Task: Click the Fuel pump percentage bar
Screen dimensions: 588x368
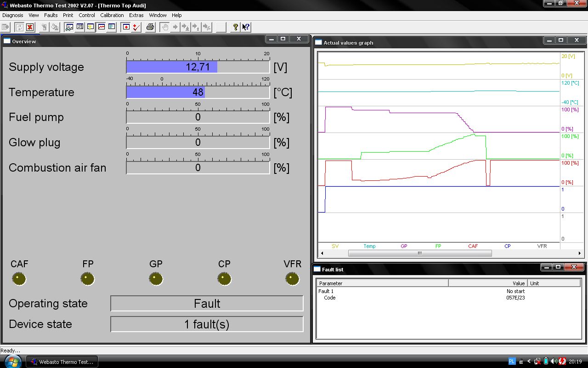Action: point(198,117)
